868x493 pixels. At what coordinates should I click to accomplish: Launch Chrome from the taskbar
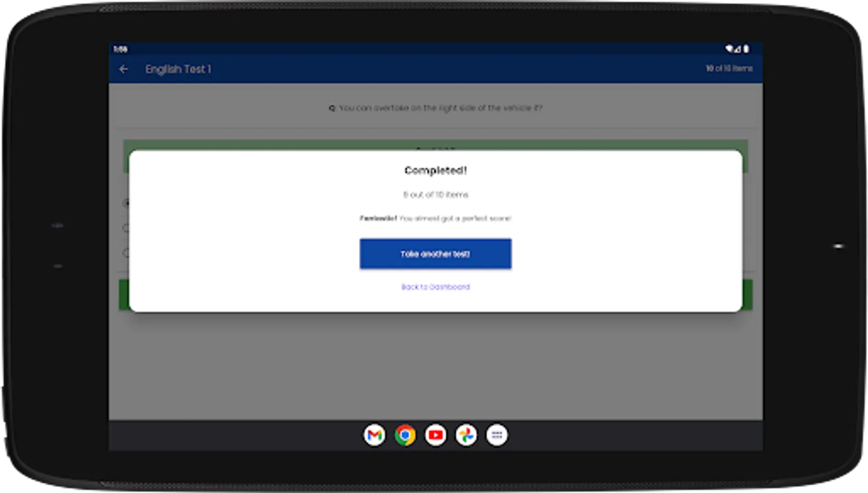(x=405, y=435)
